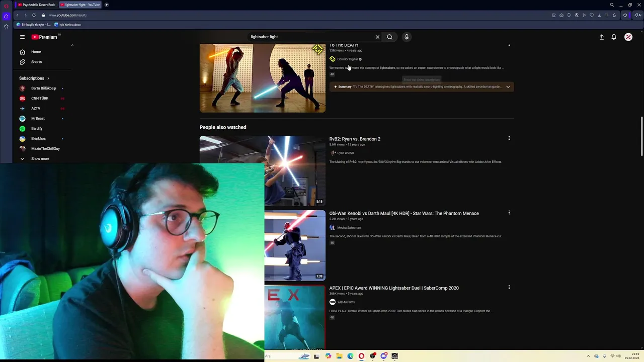
Task: Open Opera from the Windows taskbar
Action: 361,356
